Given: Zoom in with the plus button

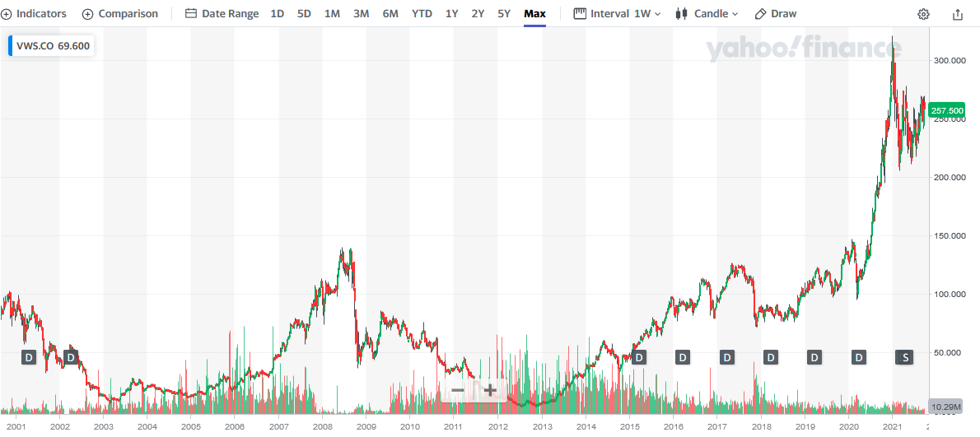Looking at the screenshot, I should pyautogui.click(x=490, y=390).
